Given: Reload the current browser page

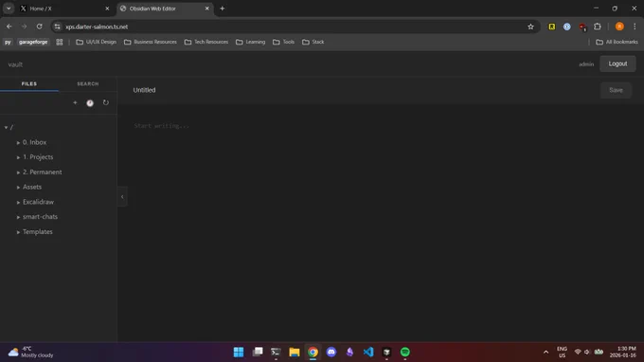Looking at the screenshot, I should click(40, 27).
